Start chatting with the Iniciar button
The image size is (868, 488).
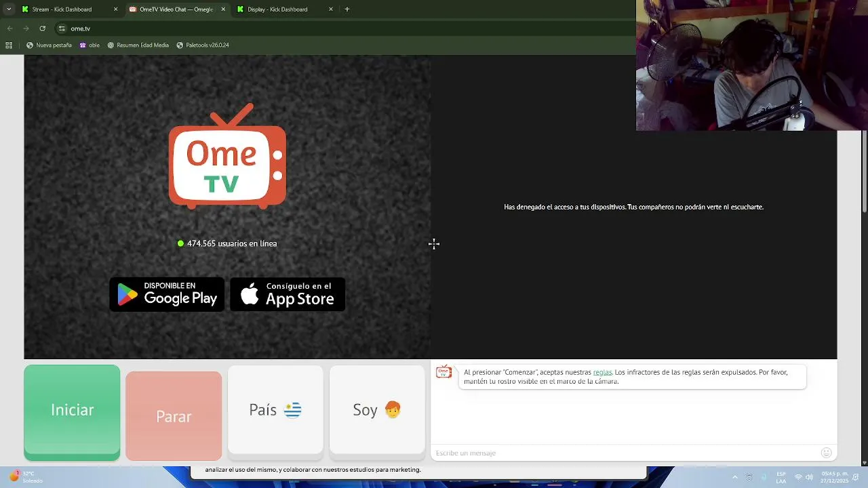[x=72, y=412]
